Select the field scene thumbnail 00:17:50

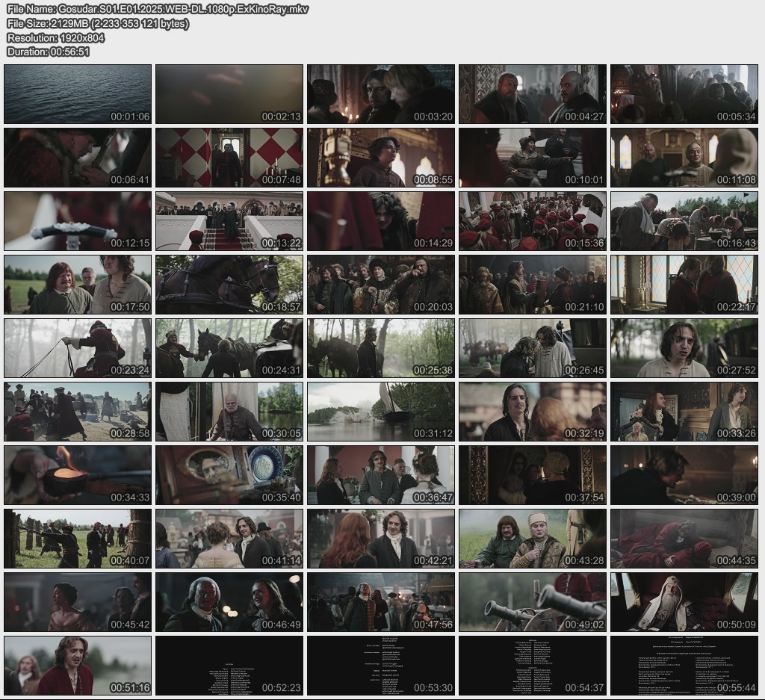pos(78,285)
